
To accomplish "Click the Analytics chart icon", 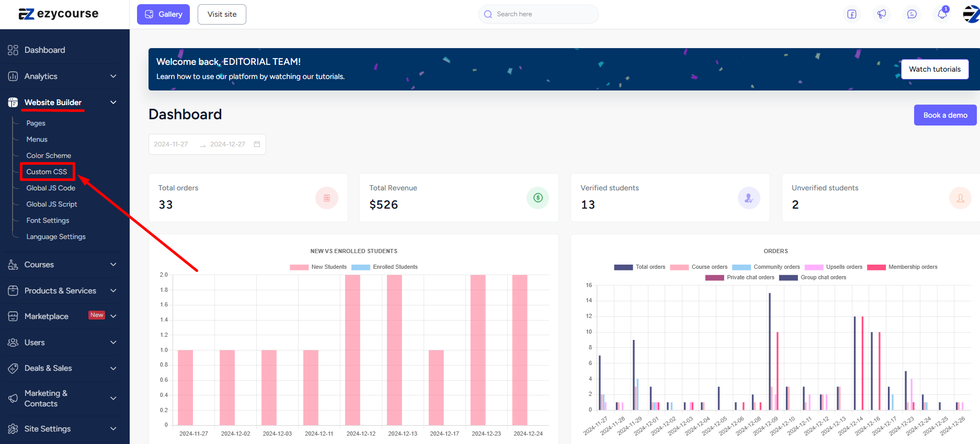I will point(13,76).
